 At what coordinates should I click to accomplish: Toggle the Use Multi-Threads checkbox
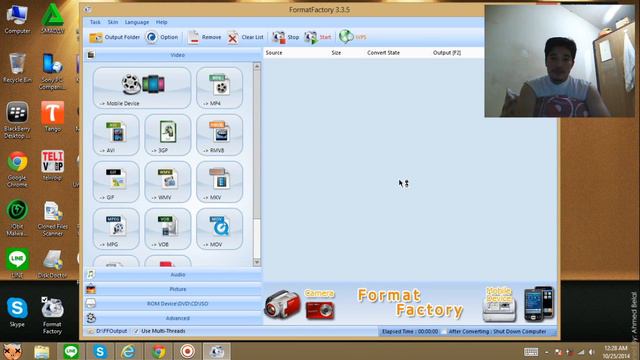click(136, 331)
